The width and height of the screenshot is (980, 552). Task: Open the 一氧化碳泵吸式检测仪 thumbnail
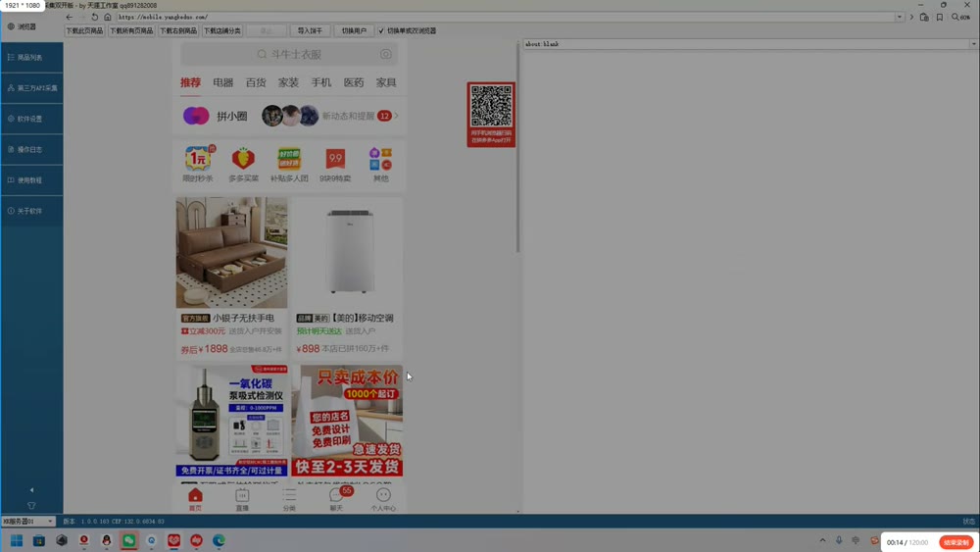[x=232, y=421]
